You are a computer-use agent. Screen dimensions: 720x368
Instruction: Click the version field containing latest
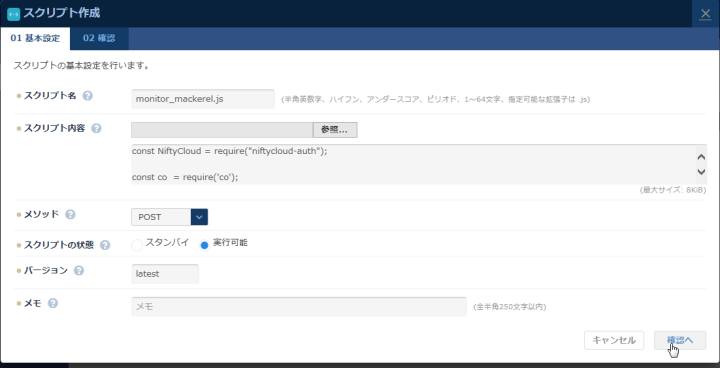(x=165, y=274)
